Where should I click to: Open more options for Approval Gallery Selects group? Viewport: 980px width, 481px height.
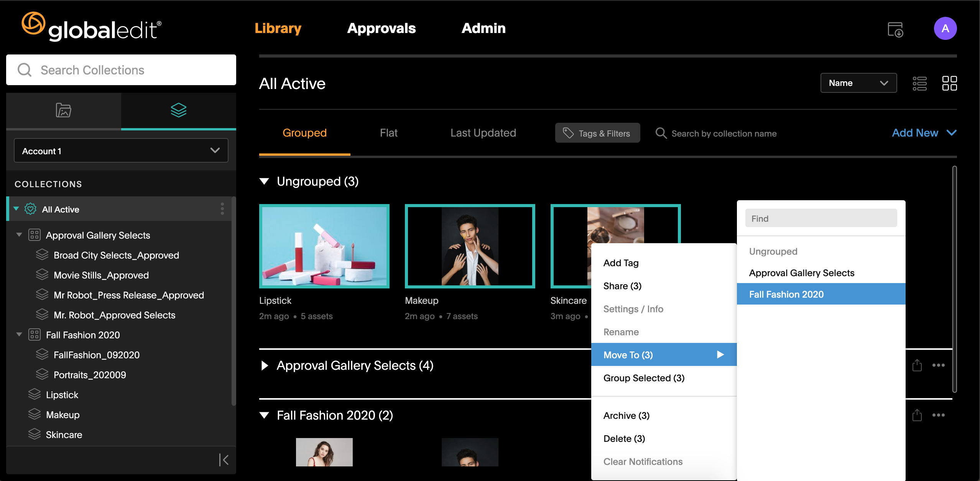pyautogui.click(x=938, y=365)
